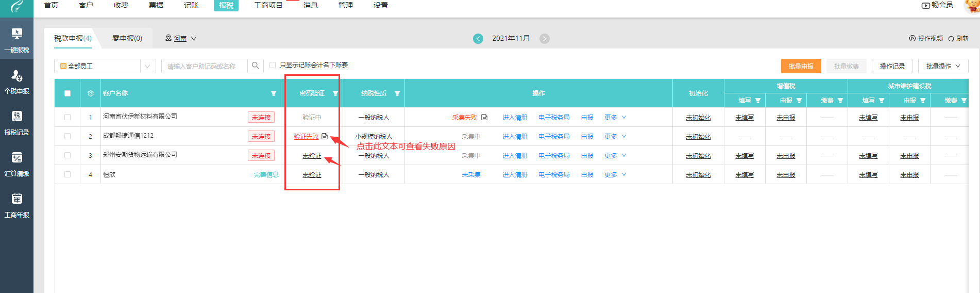This screenshot has height=293, width=980.
Task: Click the search magnifier icon
Action: pos(255,66)
